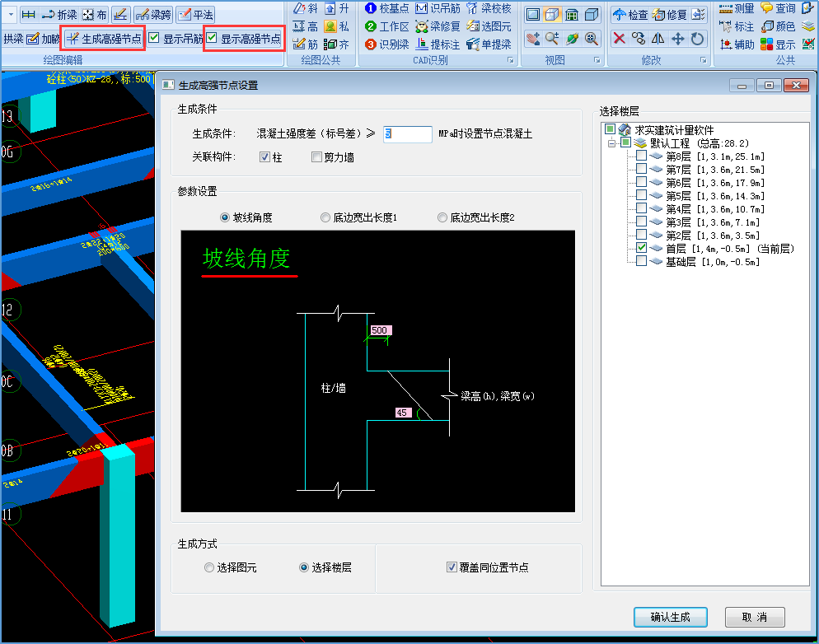Check the 基础层 floor checkbox
This screenshot has height=644, width=819.
tap(641, 261)
